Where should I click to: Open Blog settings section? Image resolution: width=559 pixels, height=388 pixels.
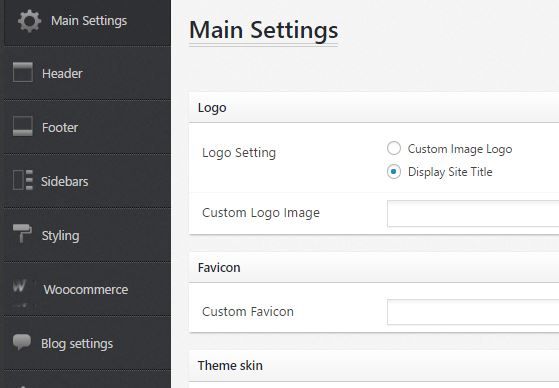point(86,343)
